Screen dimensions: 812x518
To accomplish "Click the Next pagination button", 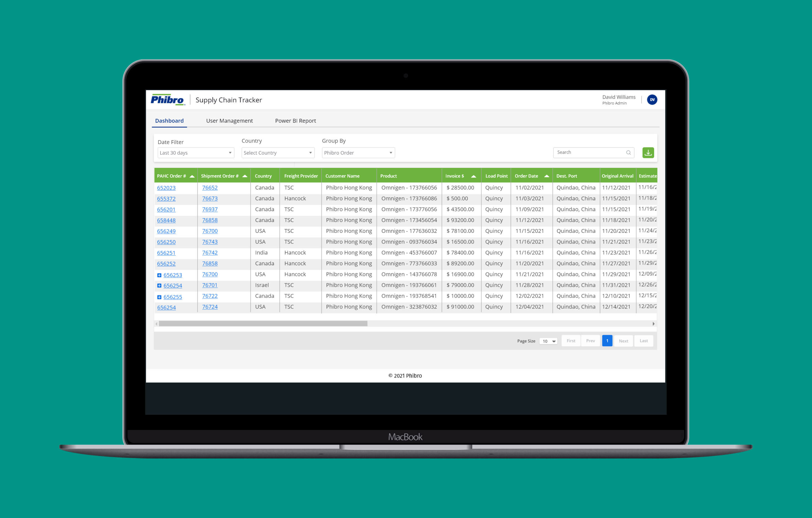I will (623, 341).
